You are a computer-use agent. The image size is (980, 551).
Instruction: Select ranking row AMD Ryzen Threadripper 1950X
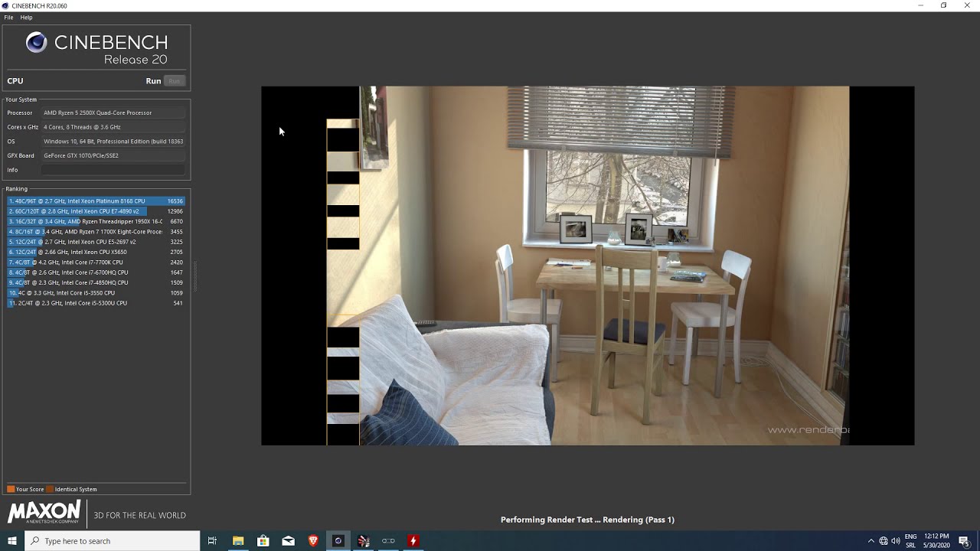pos(96,221)
